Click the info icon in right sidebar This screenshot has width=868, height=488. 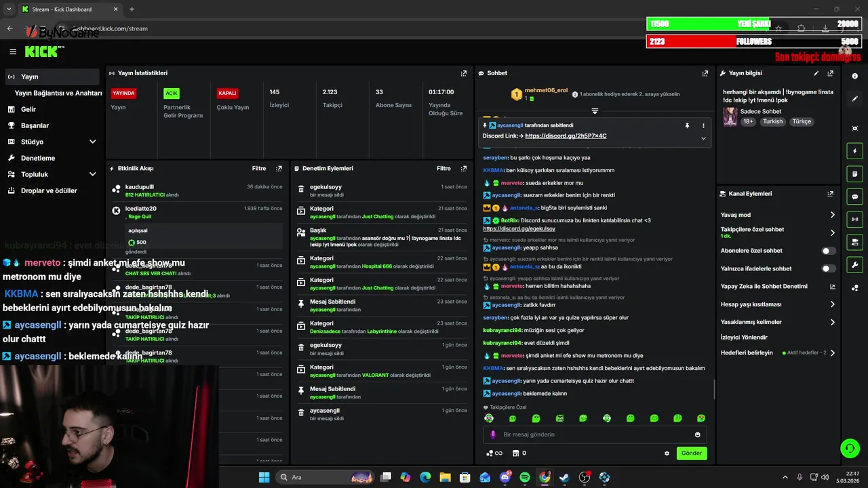point(854,76)
